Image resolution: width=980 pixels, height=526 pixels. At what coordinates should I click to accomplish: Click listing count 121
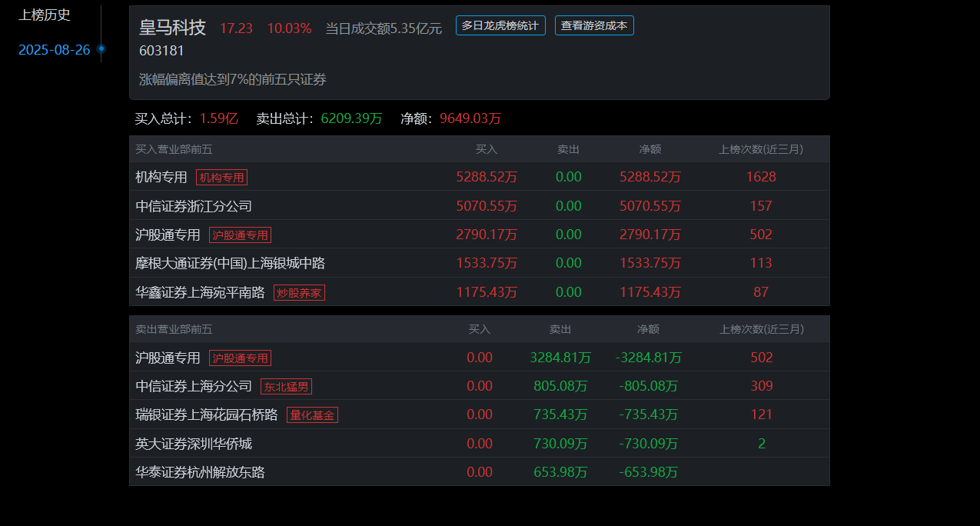tap(762, 414)
